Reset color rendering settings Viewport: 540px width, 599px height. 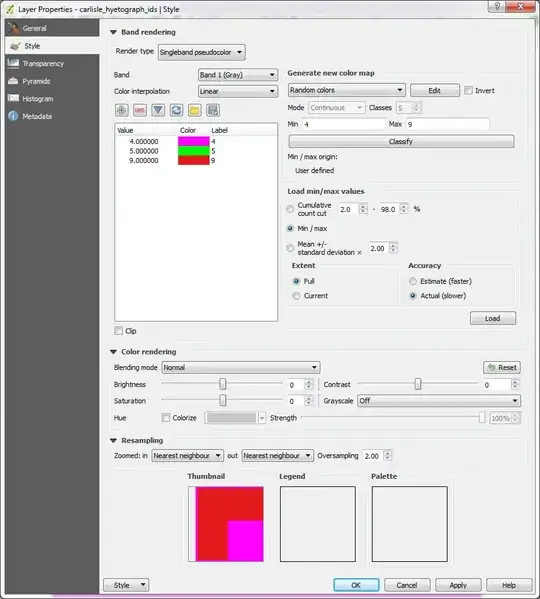tap(502, 367)
